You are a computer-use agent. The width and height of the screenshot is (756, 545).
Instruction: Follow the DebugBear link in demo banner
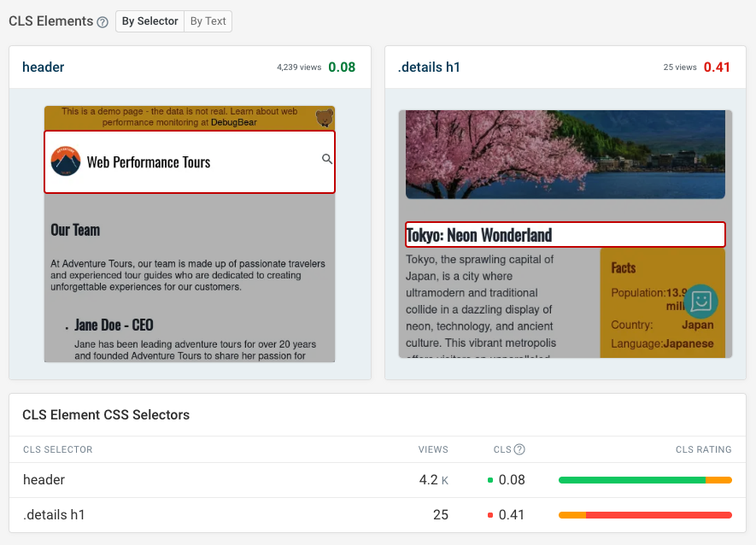234,122
